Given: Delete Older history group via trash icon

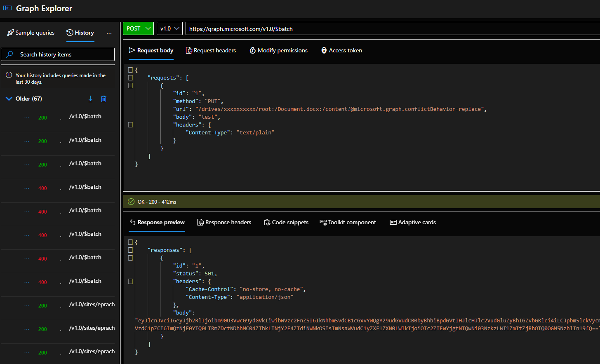Looking at the screenshot, I should [x=104, y=99].
